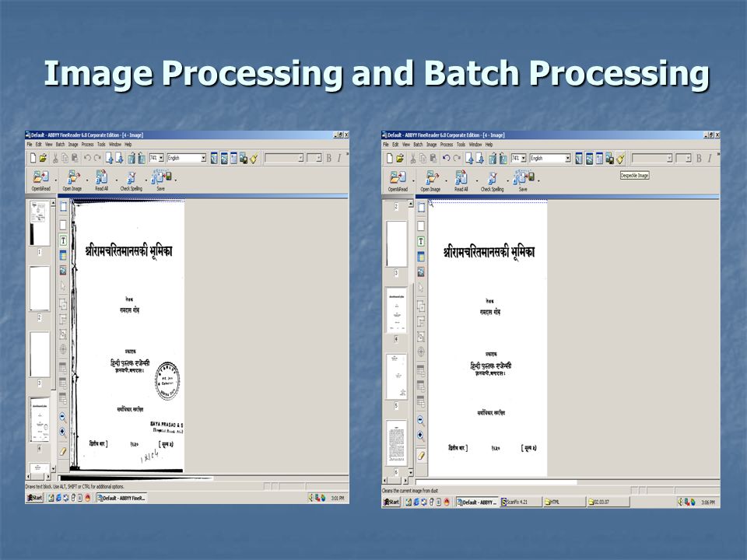The image size is (747, 560).
Task: Click Read All button in right window
Action: pyautogui.click(x=461, y=181)
